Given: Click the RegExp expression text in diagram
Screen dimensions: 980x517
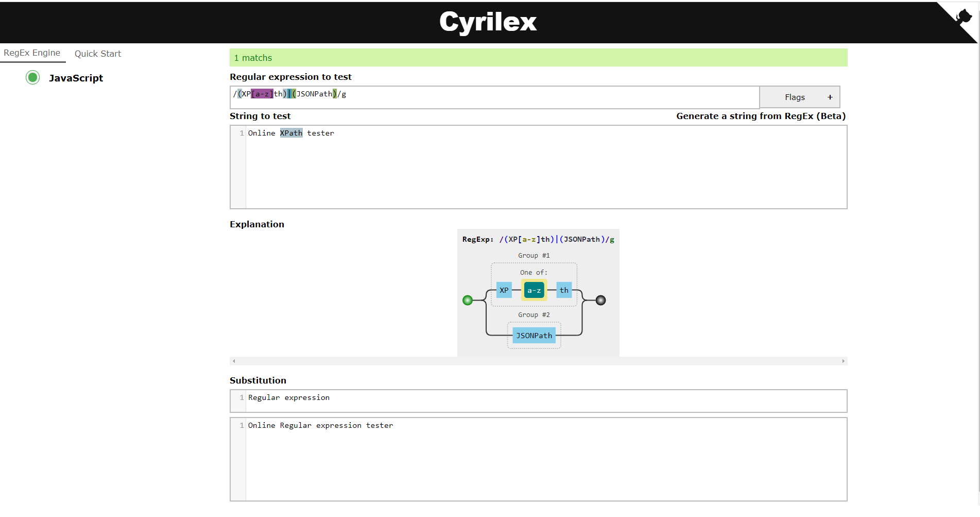Looking at the screenshot, I should coord(557,239).
